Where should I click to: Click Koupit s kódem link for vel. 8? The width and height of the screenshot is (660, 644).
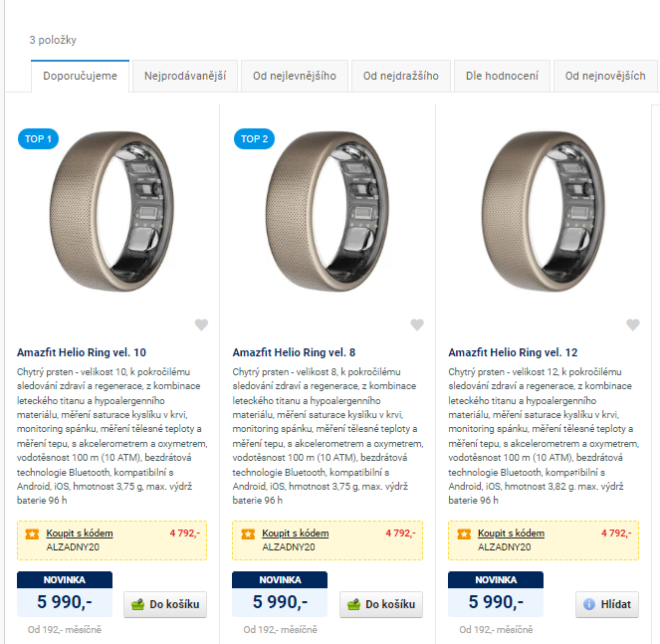(295, 533)
